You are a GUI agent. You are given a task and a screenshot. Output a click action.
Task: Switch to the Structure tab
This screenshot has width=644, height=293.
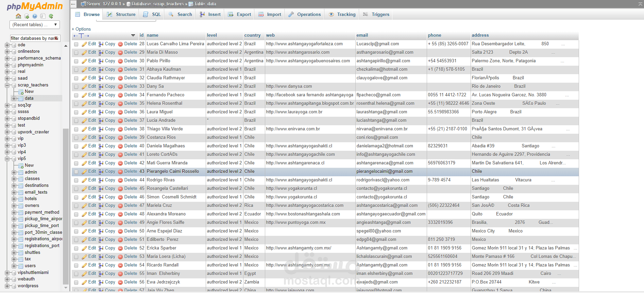pyautogui.click(x=121, y=14)
